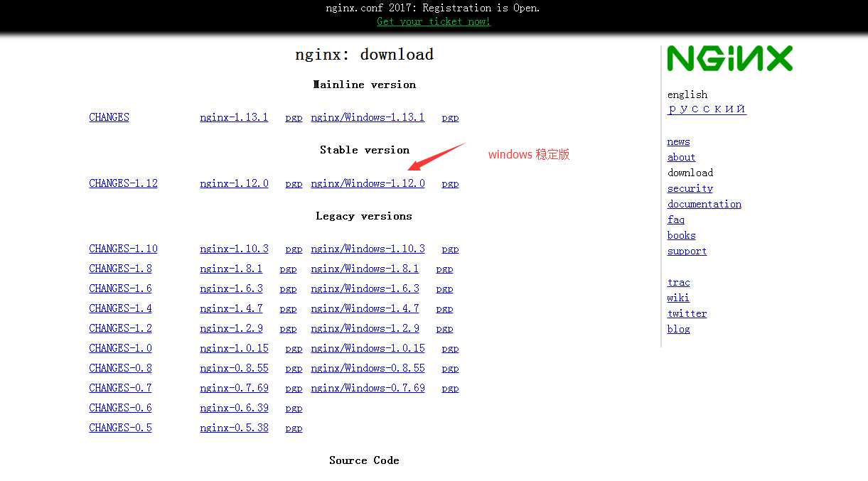Open pgp signature beside nginx/Windows-1.12.0
Screen dimensions: 868x481
tap(450, 184)
